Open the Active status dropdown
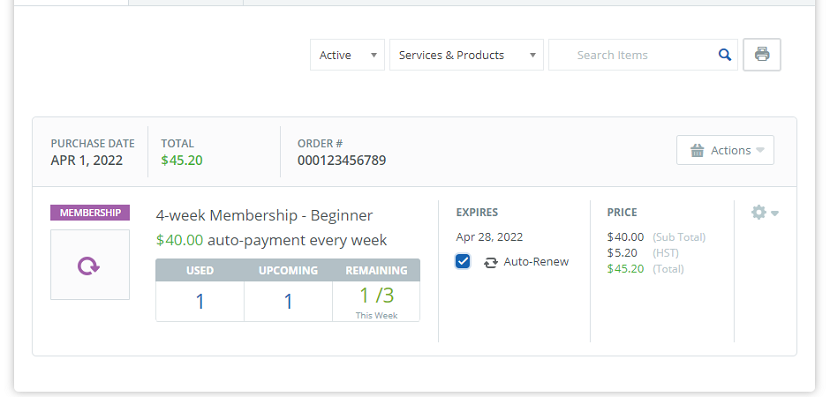 (x=347, y=55)
